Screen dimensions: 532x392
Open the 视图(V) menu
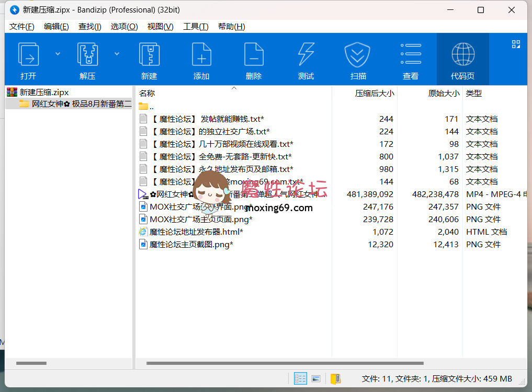pos(160,27)
